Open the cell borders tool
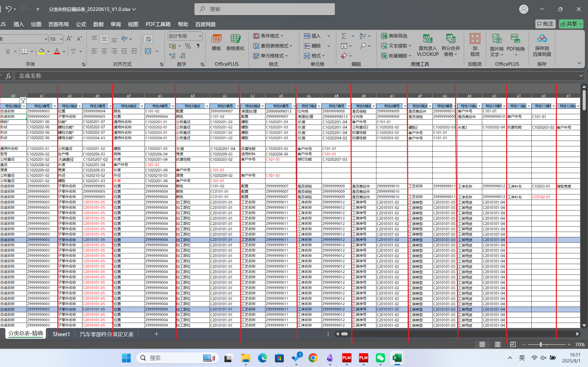 [x=24, y=51]
